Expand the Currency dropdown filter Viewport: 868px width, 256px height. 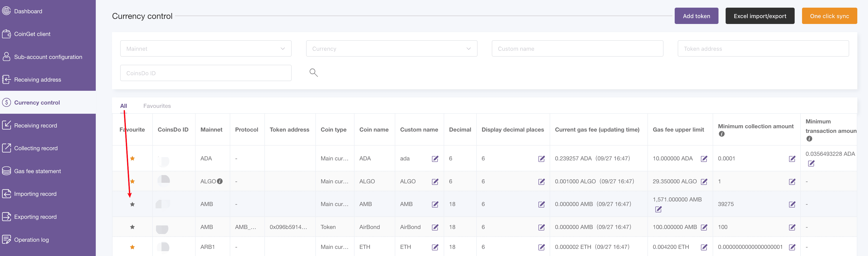tap(391, 48)
